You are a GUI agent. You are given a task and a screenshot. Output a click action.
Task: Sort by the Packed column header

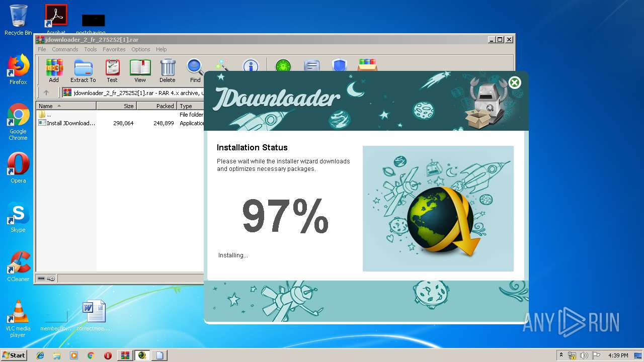156,106
